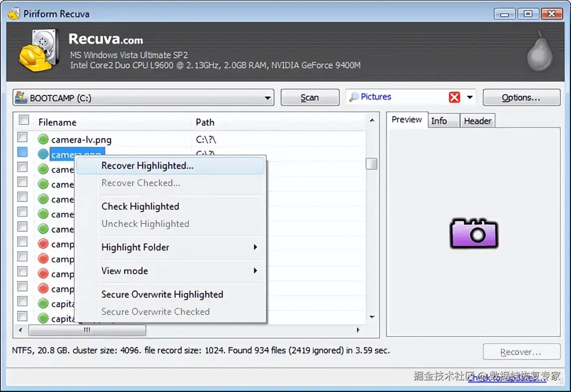Viewport: 571px width, 392px height.
Task: Toggle the select-all checkbox beside Filename
Action: [24, 120]
